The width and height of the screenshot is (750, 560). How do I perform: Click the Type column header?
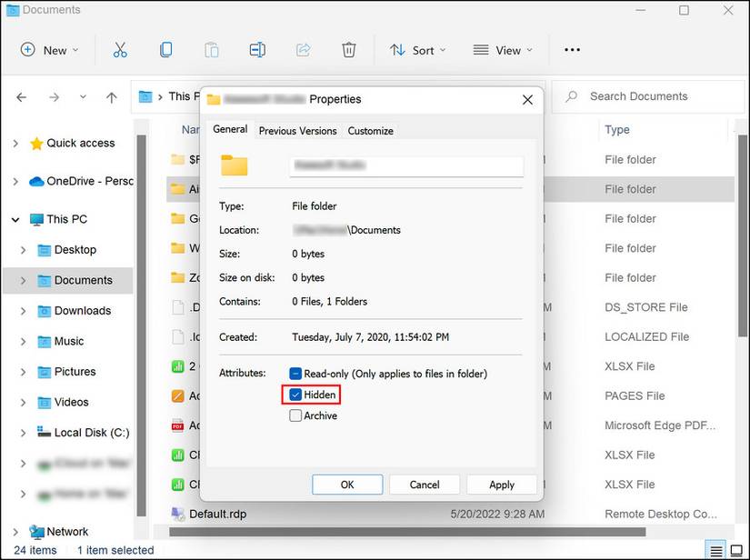[617, 130]
